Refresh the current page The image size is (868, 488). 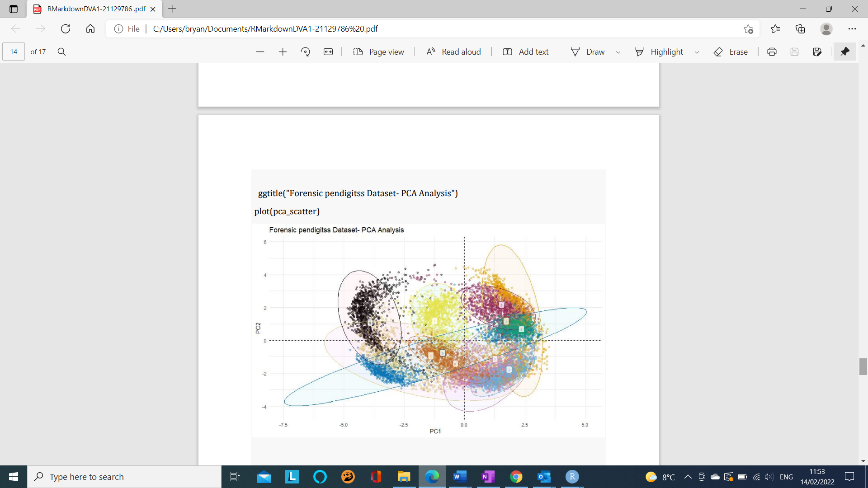tap(66, 28)
